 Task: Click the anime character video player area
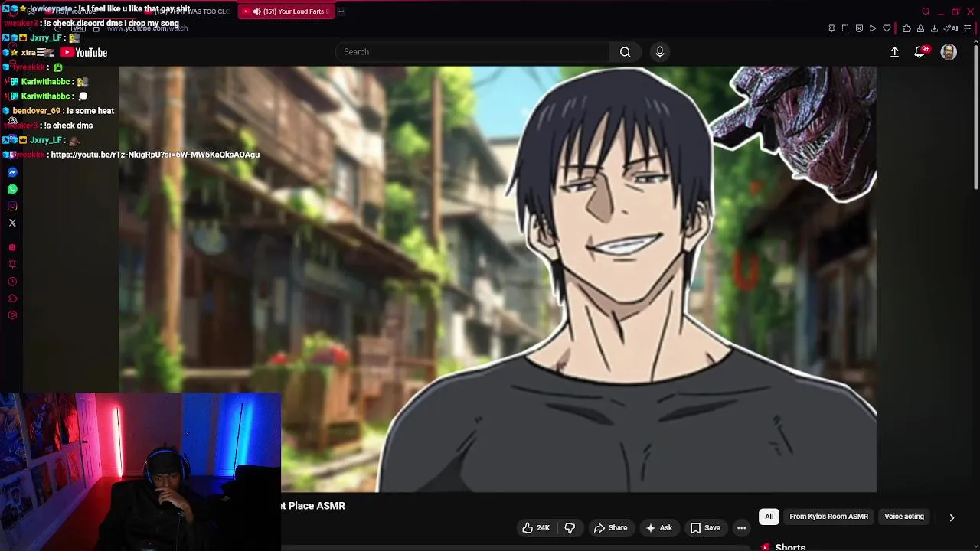click(498, 279)
